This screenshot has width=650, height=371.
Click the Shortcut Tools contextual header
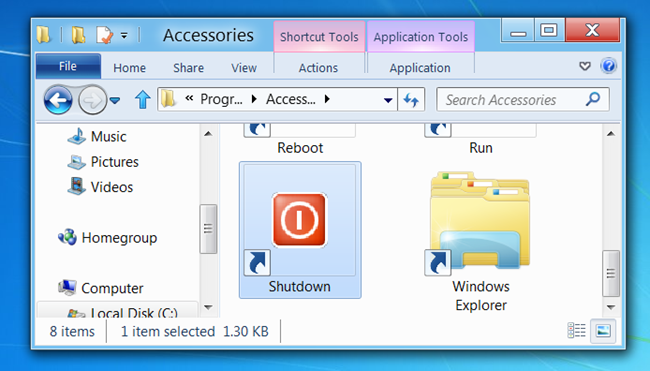click(319, 37)
